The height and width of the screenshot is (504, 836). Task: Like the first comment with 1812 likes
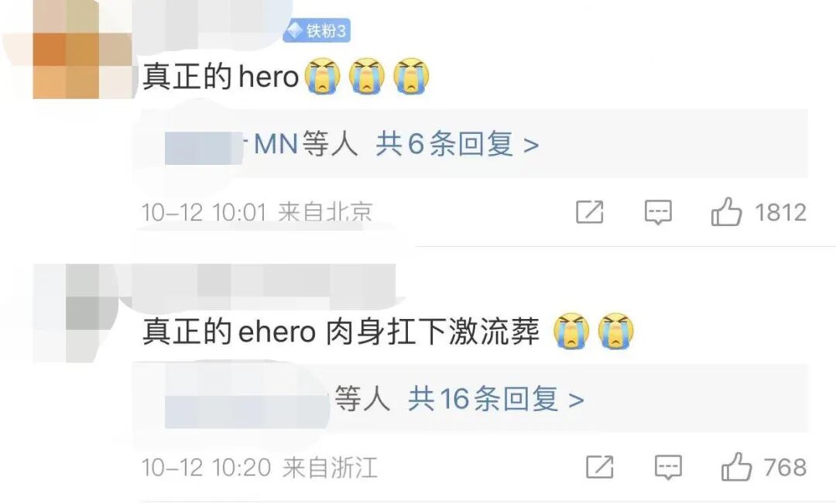pyautogui.click(x=726, y=211)
